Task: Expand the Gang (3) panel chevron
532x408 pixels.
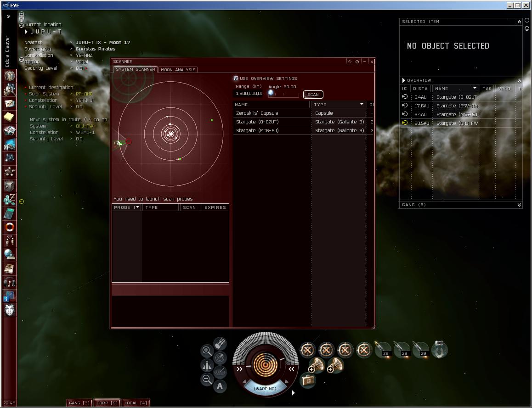Action: [x=519, y=205]
